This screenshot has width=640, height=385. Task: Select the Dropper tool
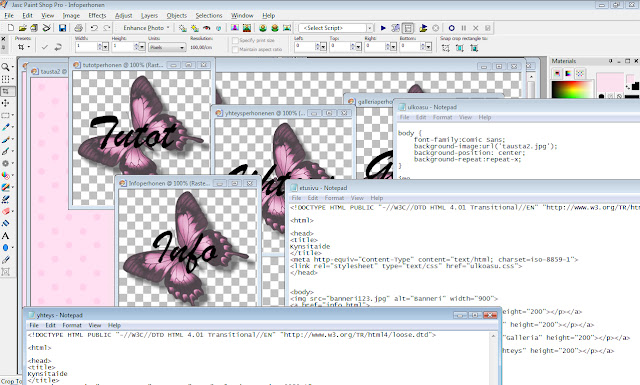coord(5,127)
